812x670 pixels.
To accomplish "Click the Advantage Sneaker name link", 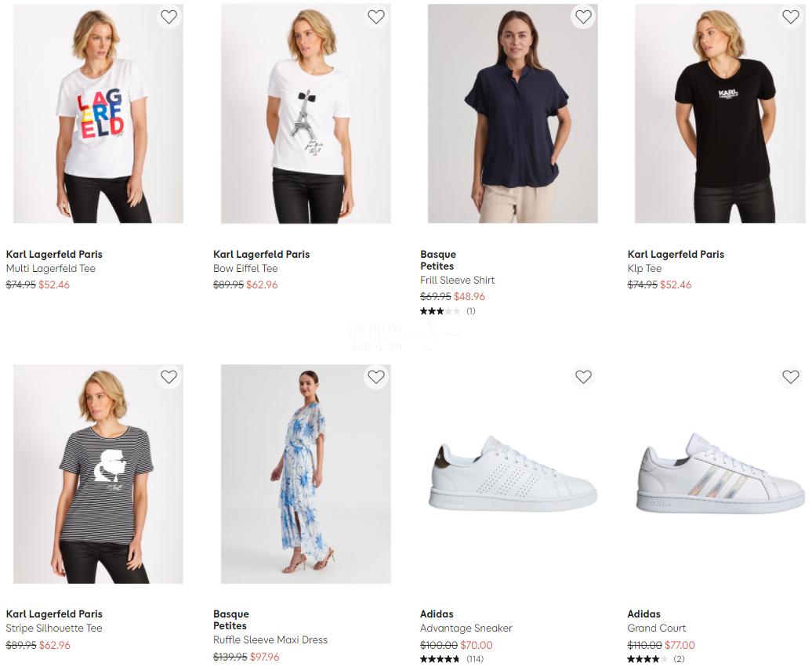I will coord(466,628).
